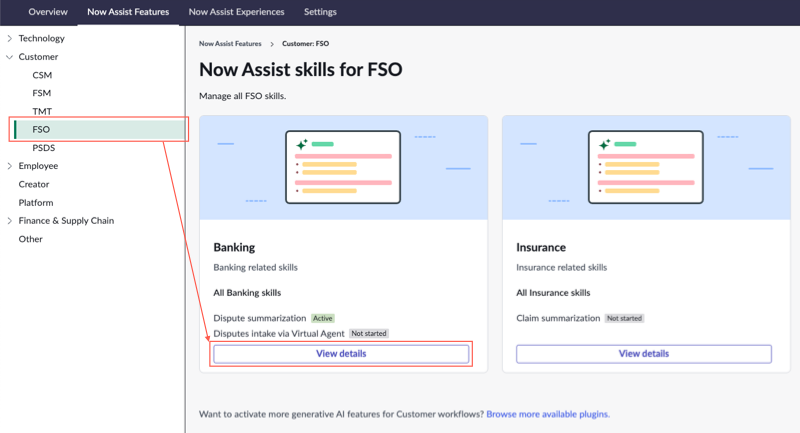
Task: Select Employee in the sidebar
Action: tap(38, 166)
